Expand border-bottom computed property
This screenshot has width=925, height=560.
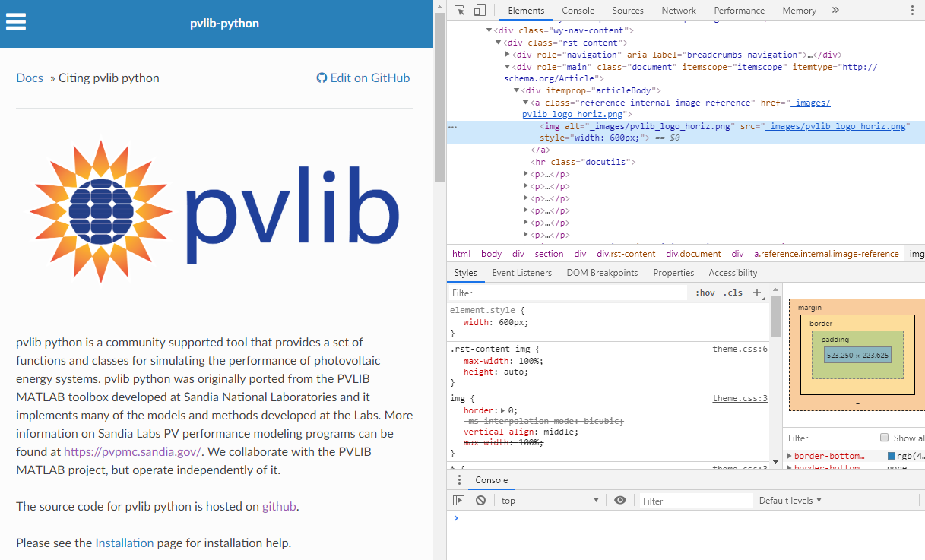click(x=789, y=456)
